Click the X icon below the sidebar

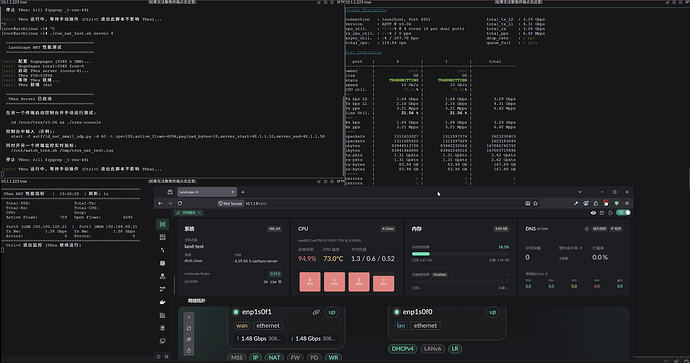[166, 356]
